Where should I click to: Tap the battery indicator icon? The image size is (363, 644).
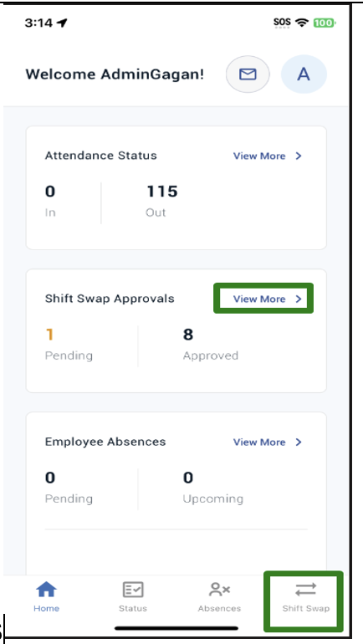pyautogui.click(x=325, y=23)
